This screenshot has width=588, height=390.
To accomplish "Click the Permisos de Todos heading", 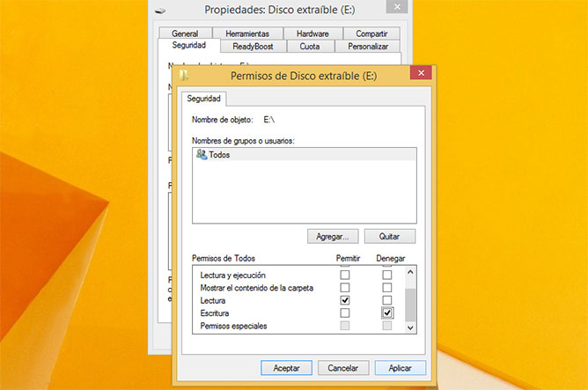I will point(224,258).
